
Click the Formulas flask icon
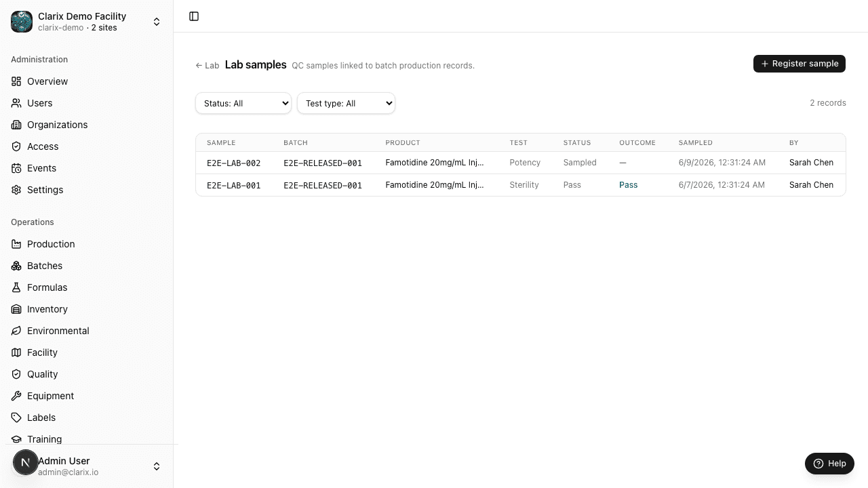16,287
